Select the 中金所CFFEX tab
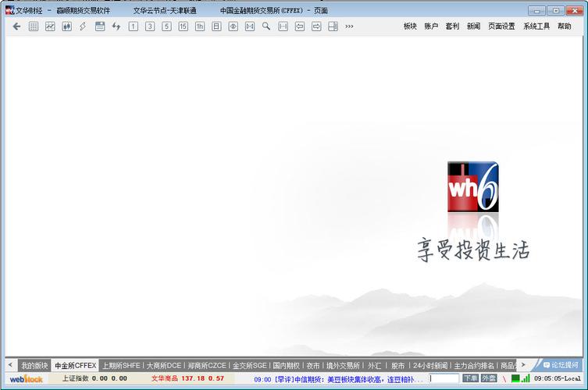Viewport: 588px width, 390px height. coord(76,365)
